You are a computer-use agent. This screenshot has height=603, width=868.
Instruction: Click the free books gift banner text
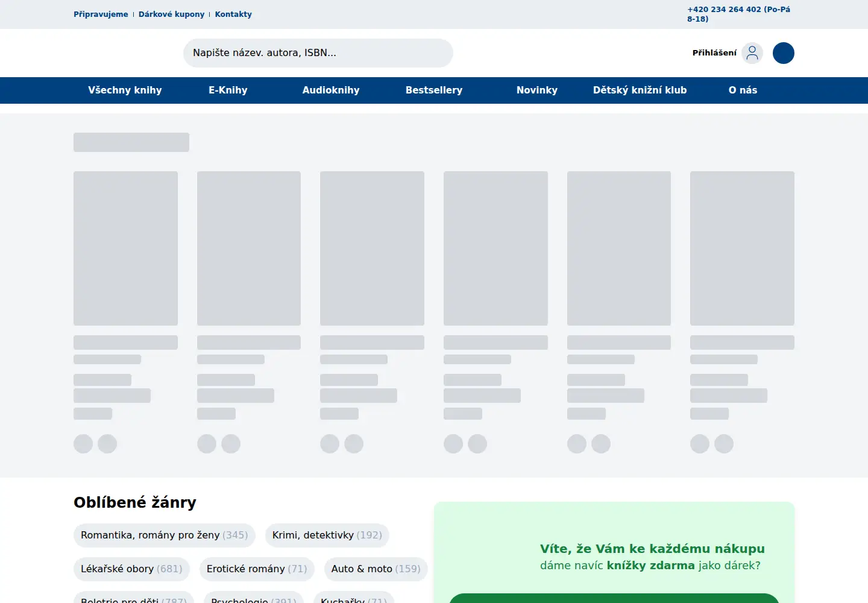coord(652,557)
